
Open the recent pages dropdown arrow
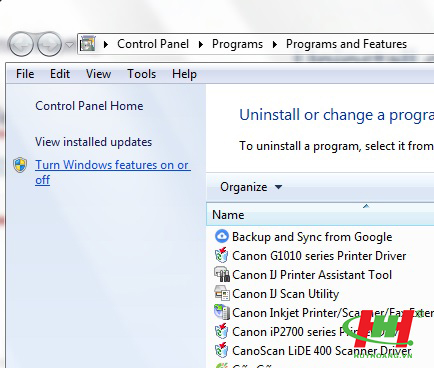pos(69,44)
